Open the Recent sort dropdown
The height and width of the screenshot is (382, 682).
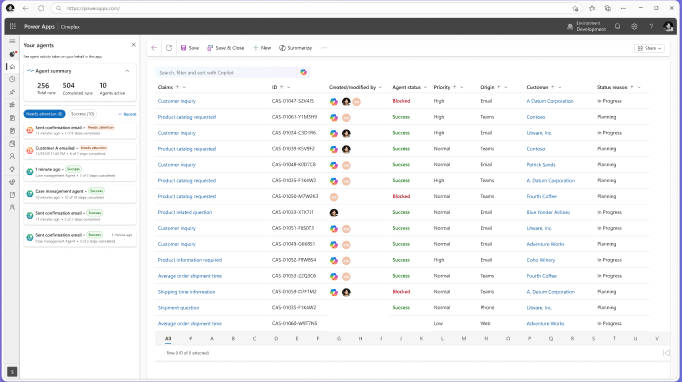click(x=127, y=114)
